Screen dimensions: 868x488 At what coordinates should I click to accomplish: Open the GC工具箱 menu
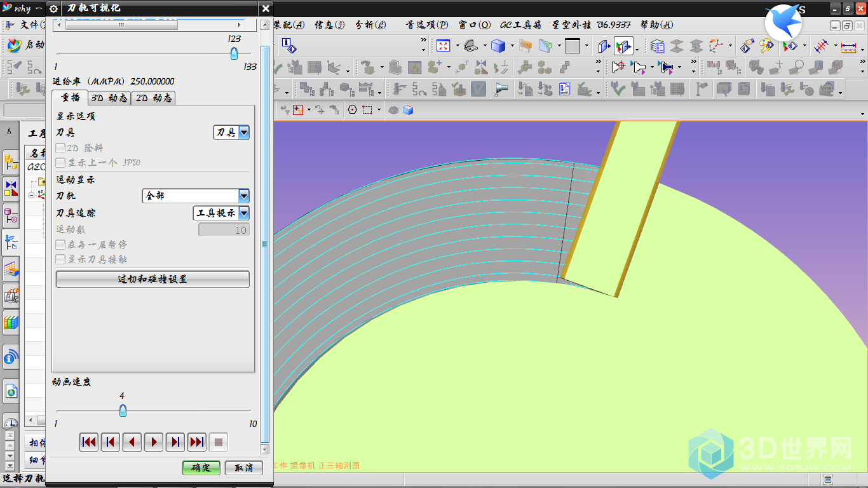coord(520,25)
